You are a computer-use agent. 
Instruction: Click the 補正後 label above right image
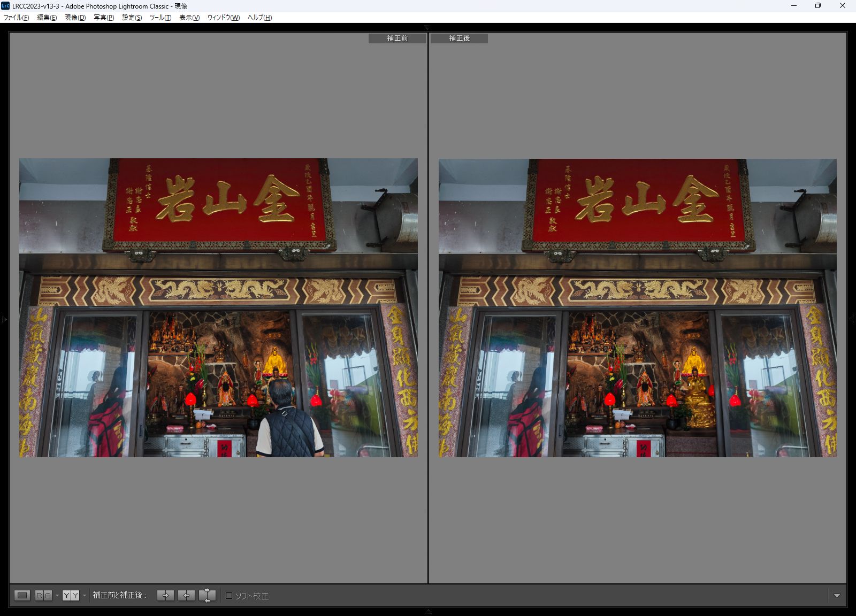(459, 38)
